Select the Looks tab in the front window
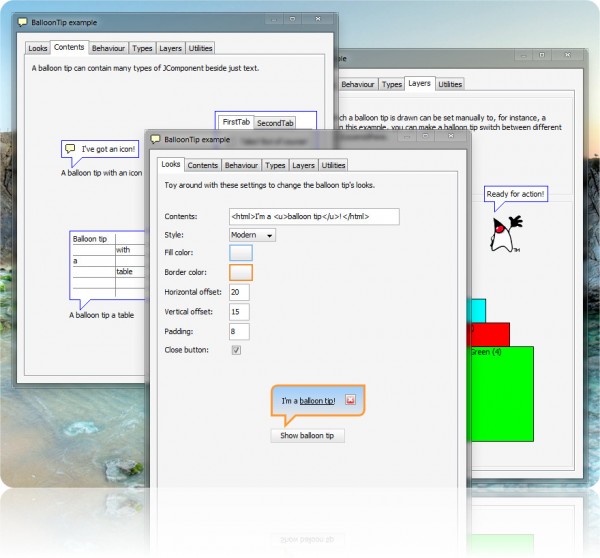This screenshot has width=600, height=558. point(171,165)
